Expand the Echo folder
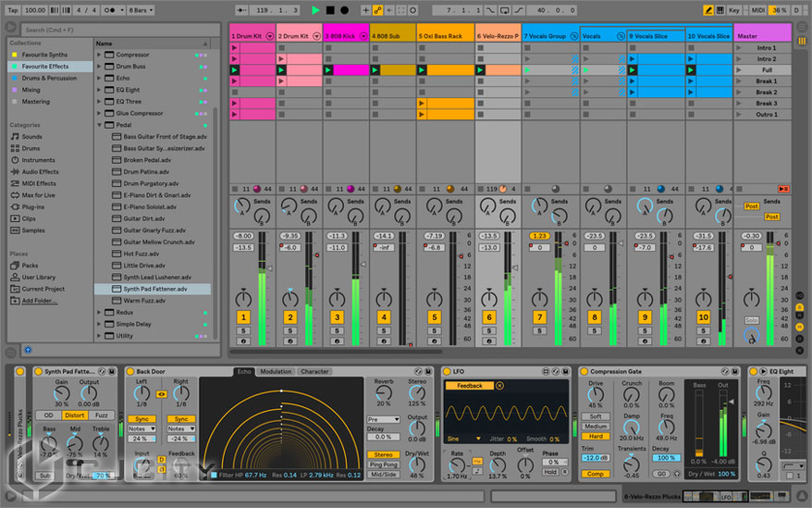Image resolution: width=812 pixels, height=508 pixels. click(x=99, y=78)
